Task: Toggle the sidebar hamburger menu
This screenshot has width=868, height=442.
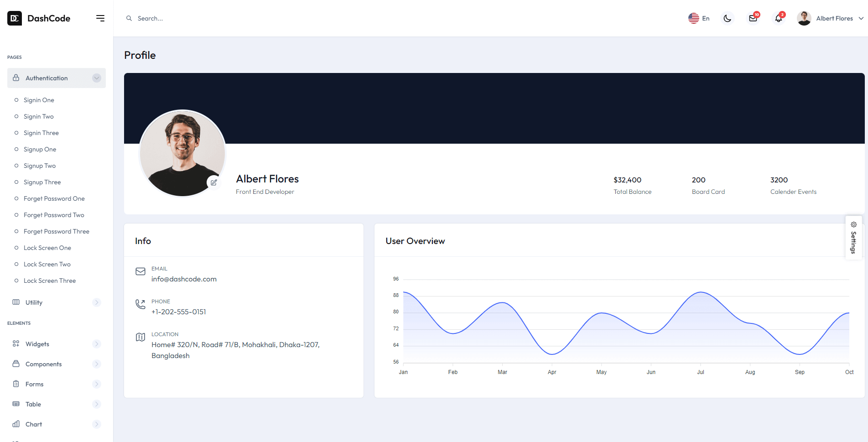Action: (x=100, y=18)
